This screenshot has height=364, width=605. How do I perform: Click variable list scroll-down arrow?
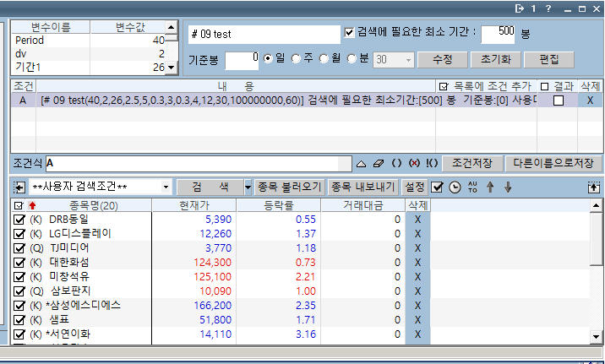coord(171,68)
